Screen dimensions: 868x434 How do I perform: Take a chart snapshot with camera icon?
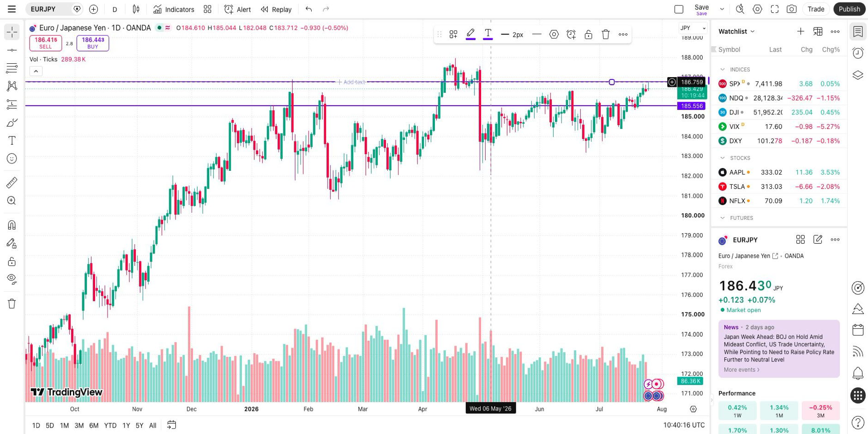point(792,9)
